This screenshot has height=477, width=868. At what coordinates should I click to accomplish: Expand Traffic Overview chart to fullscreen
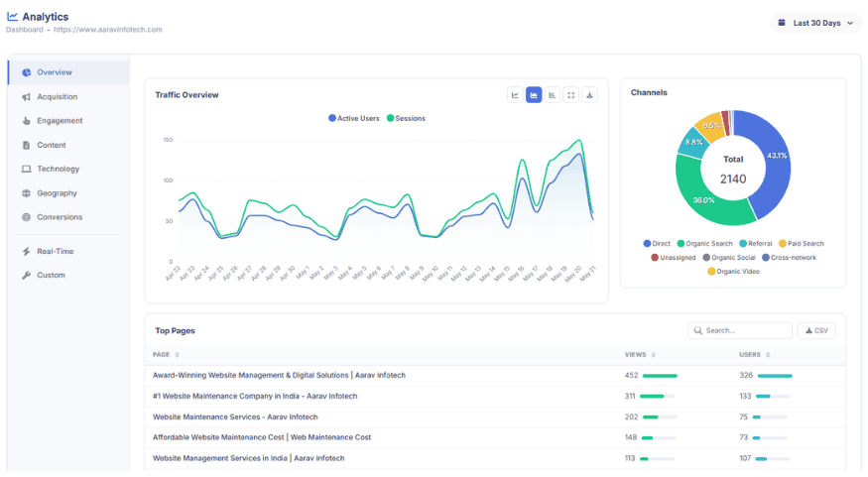coord(570,95)
